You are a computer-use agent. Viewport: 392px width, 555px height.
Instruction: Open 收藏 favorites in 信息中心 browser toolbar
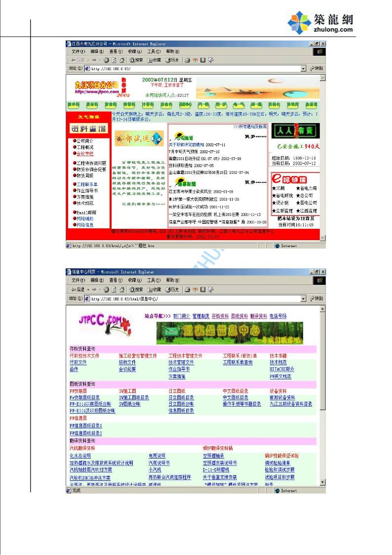[x=154, y=290]
